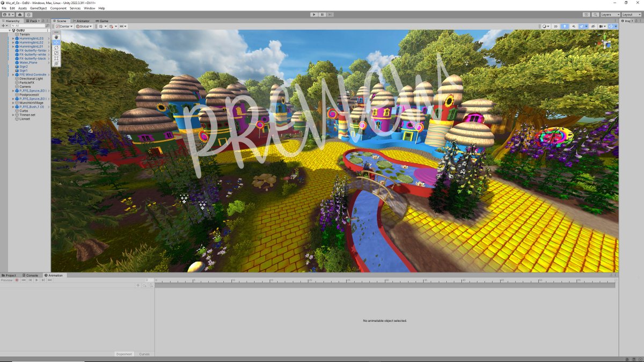Go to first animation keyframe
The image size is (644, 362).
click(24, 280)
